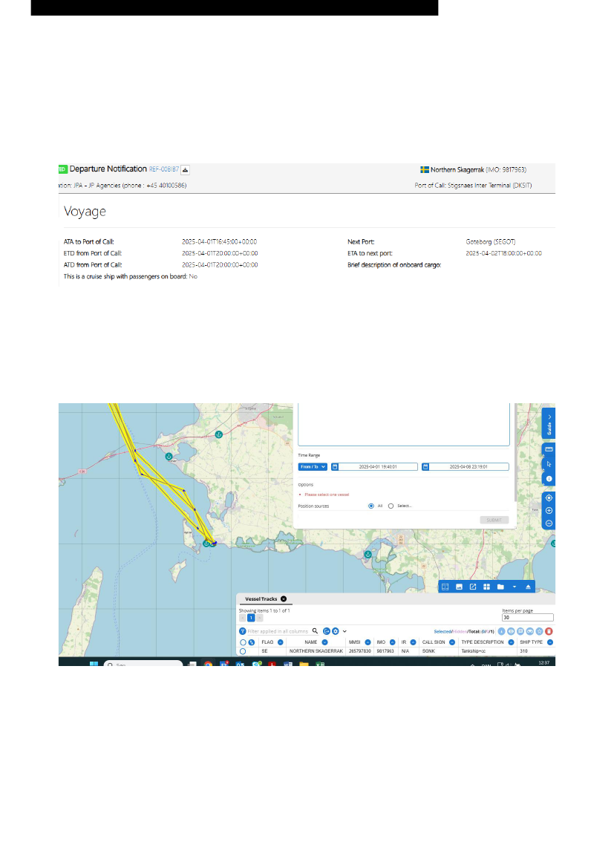Choose the 'Select...' position sources radio button
Viewport: 614px width, 868px height.
(391, 506)
